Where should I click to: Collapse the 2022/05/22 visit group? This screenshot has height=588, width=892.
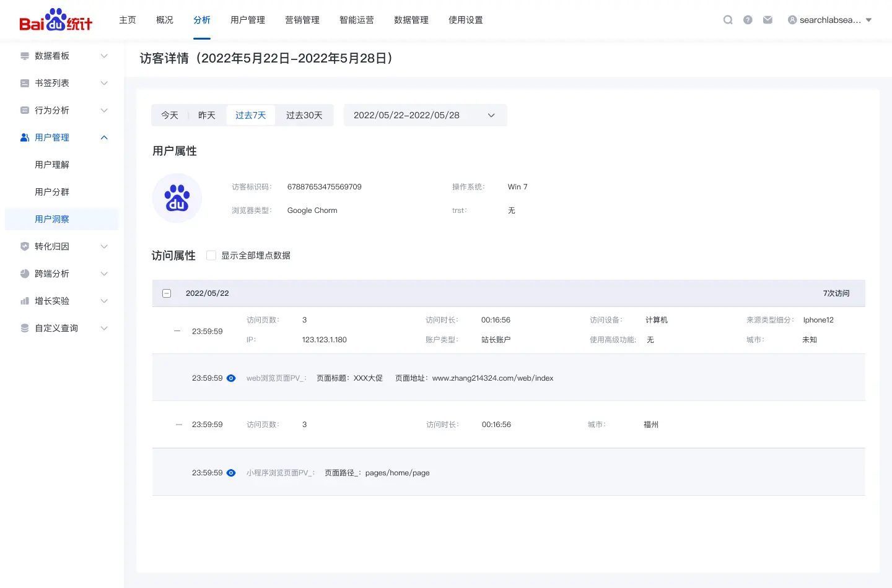click(x=167, y=293)
